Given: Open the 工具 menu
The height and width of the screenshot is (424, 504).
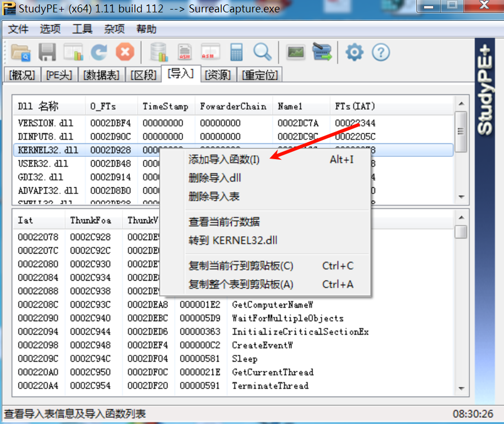Looking at the screenshot, I should 82,29.
